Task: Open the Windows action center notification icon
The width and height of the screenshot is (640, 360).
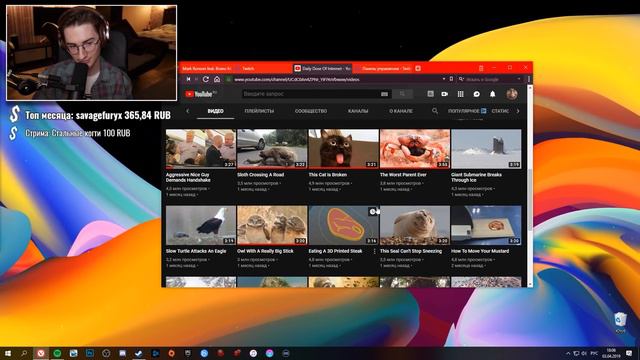Action: (x=629, y=353)
